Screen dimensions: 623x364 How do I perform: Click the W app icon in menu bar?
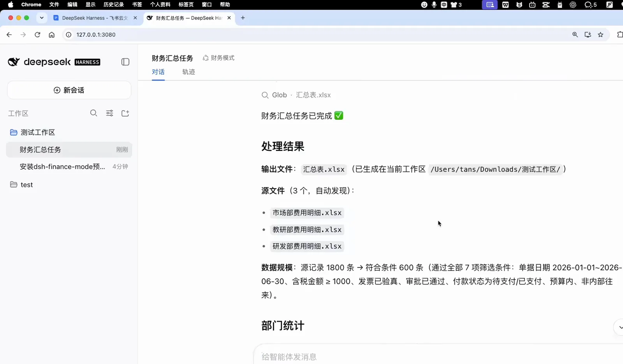click(505, 5)
